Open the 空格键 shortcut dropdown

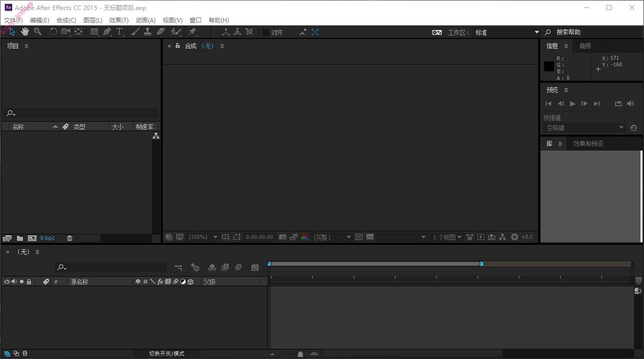[584, 128]
